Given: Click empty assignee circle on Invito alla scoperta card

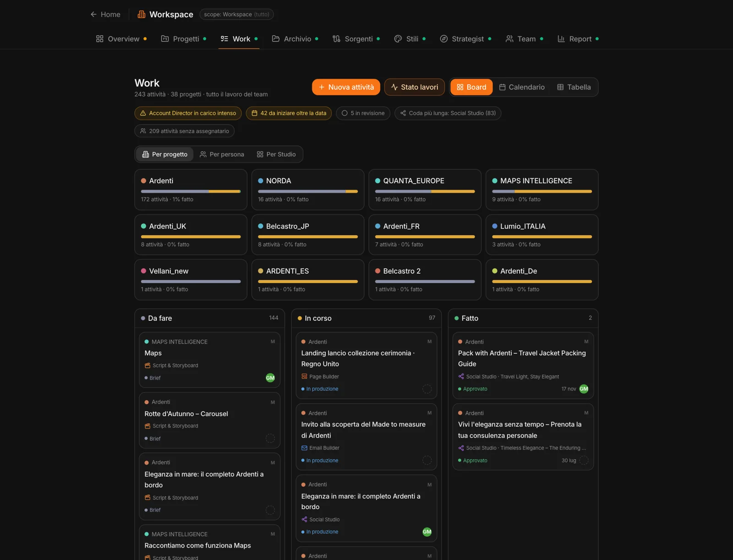Looking at the screenshot, I should coord(427,460).
